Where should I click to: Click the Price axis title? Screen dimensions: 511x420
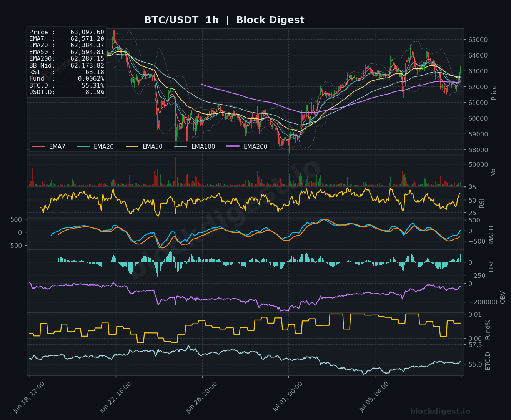click(494, 93)
